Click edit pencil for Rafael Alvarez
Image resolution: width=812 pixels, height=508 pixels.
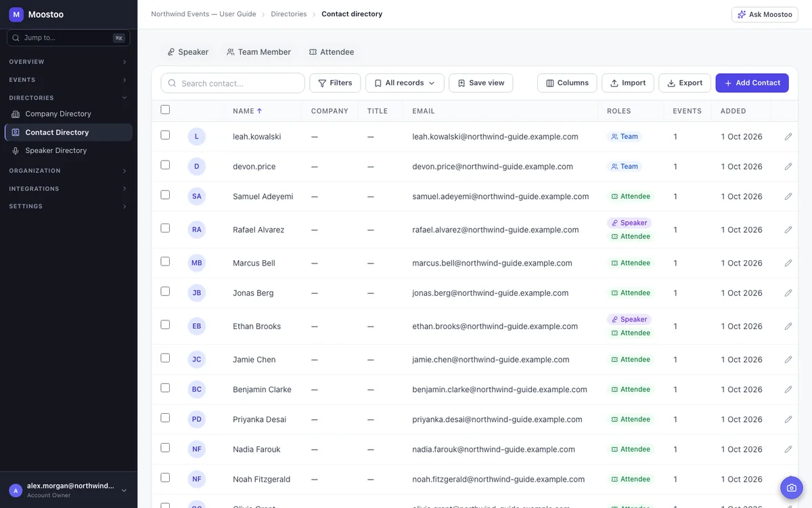point(788,230)
